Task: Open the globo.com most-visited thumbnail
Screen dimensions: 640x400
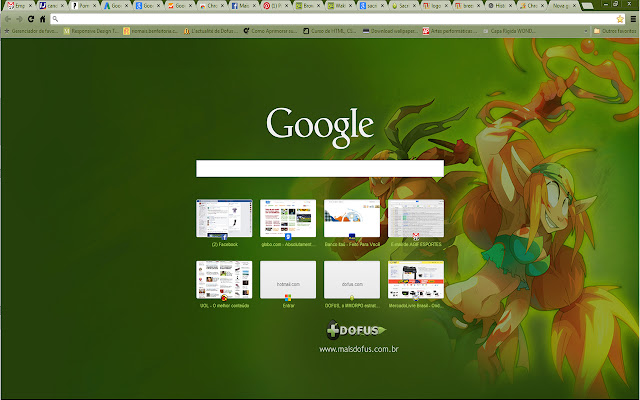Action: (x=288, y=218)
